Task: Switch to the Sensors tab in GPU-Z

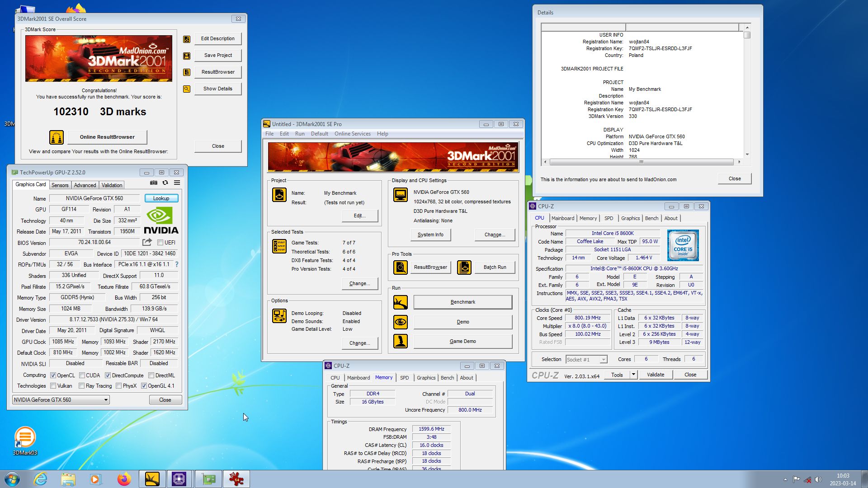Action: [60, 185]
